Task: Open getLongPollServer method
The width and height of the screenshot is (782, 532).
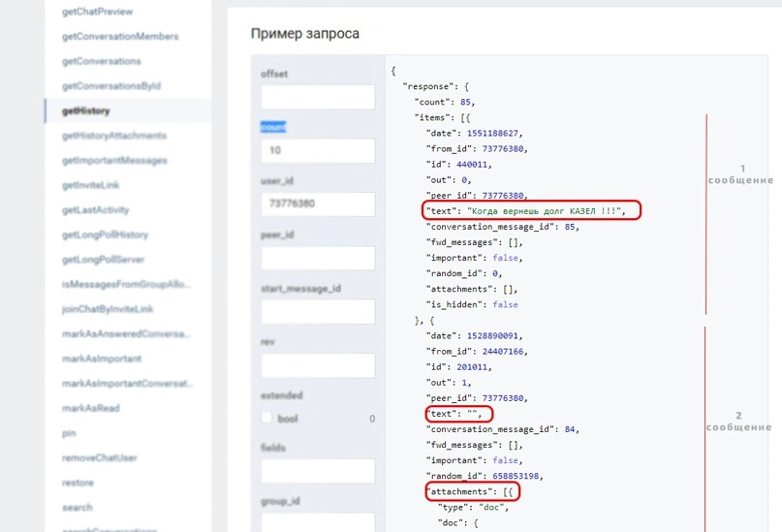Action: 103,260
